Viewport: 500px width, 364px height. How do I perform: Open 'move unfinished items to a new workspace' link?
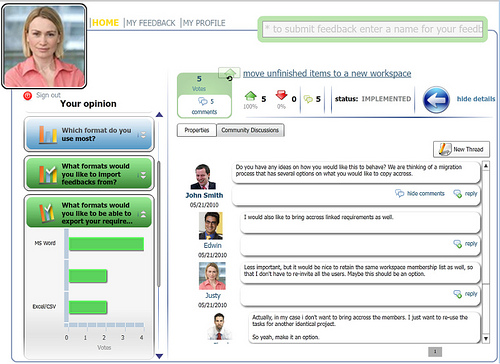point(327,73)
